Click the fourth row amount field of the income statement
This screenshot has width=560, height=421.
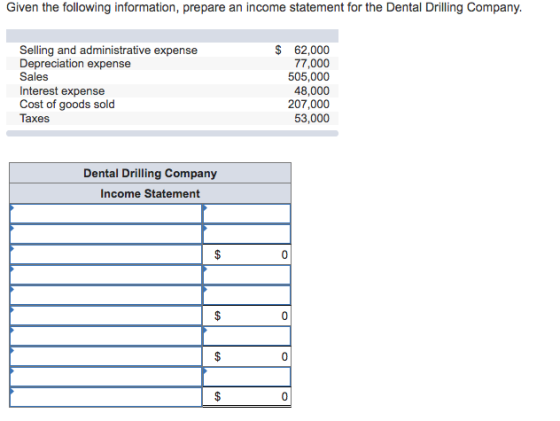247,275
